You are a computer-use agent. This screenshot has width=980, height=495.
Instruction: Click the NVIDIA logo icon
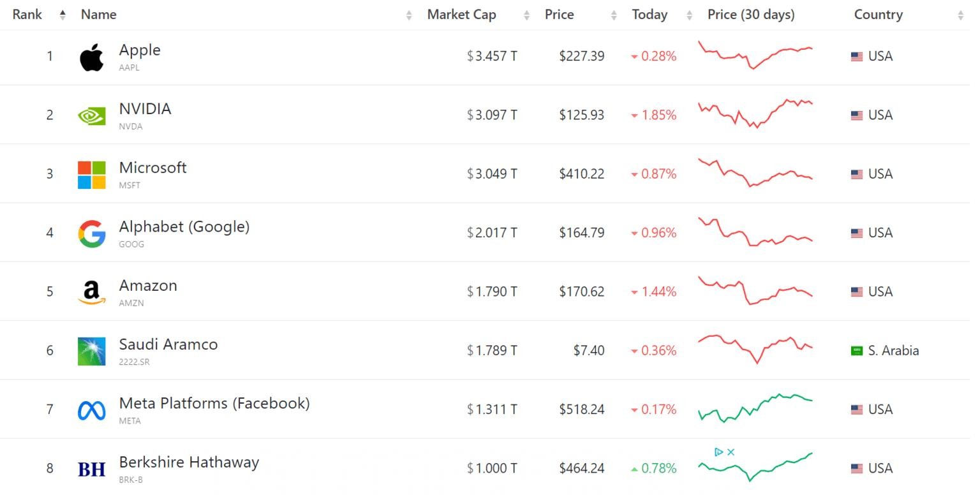pyautogui.click(x=91, y=116)
